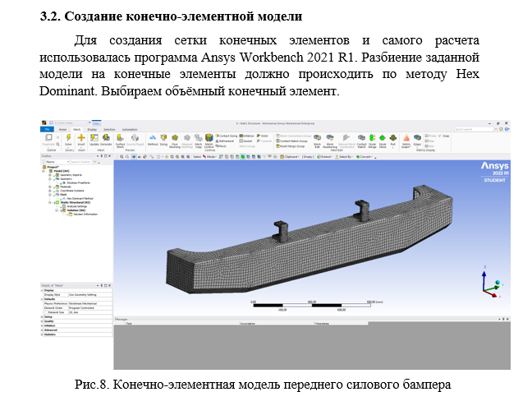Click the Contact Sizing control
532x401 pixels.
[227, 136]
